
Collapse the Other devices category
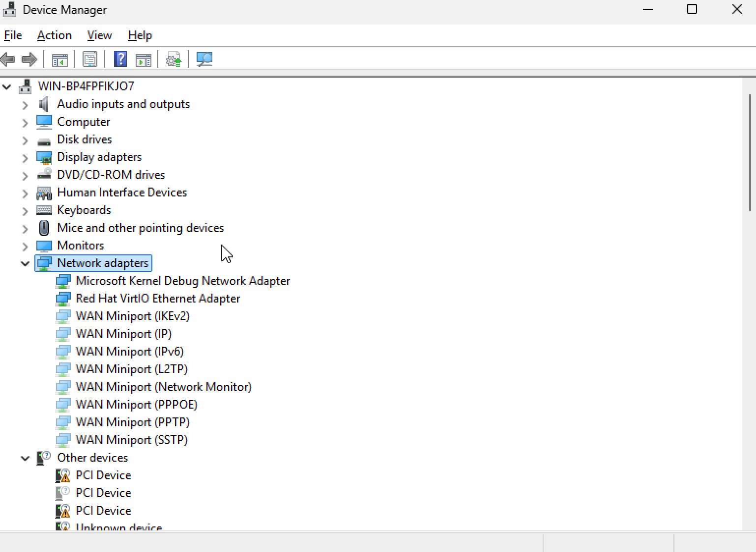click(x=25, y=458)
